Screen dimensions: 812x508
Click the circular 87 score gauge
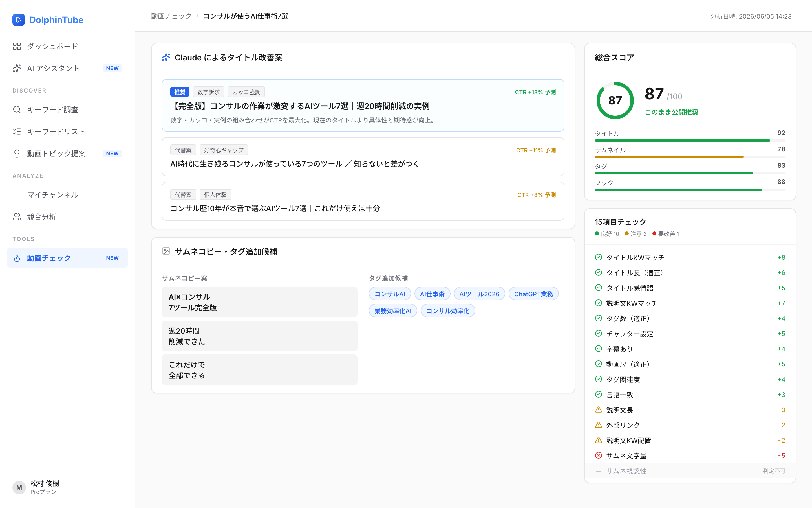(615, 100)
